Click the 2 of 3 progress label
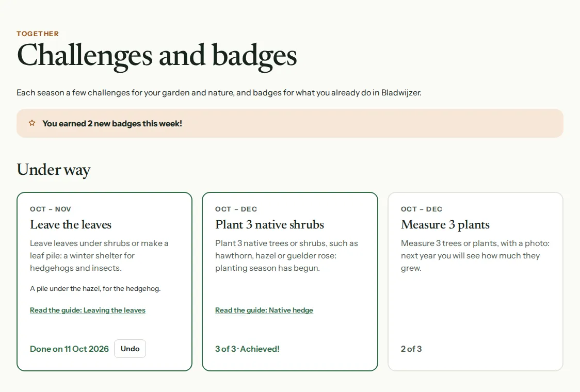This screenshot has width=580, height=392. (411, 349)
